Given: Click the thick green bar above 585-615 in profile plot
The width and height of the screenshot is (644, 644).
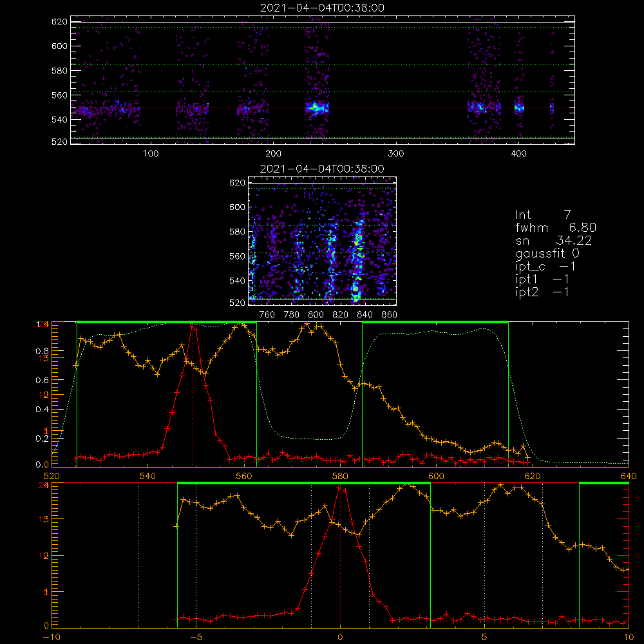Looking at the screenshot, I should (435, 322).
